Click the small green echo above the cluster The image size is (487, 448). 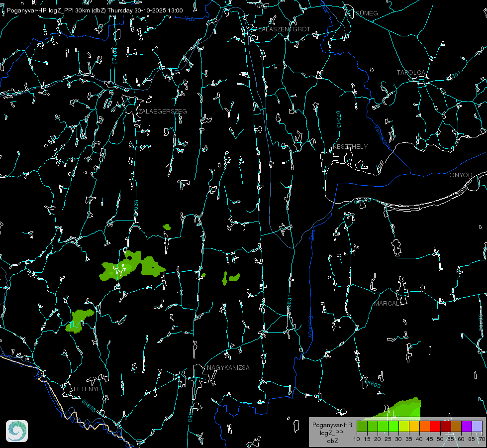pos(167,227)
